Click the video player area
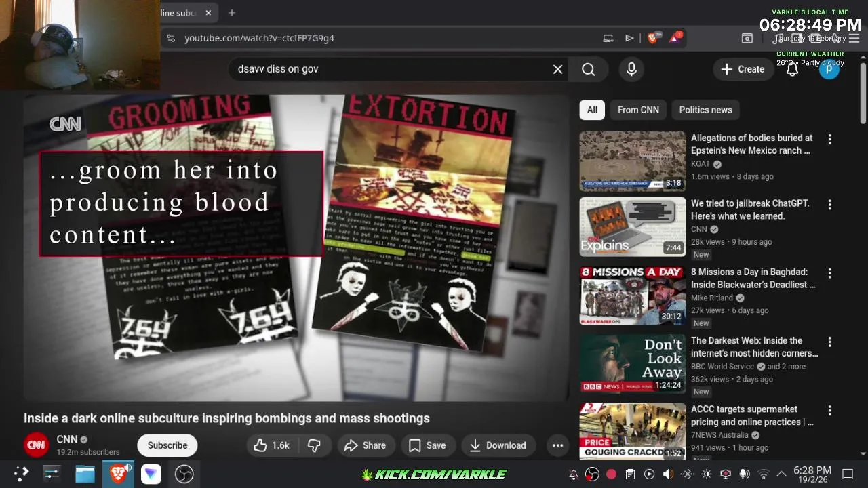The height and width of the screenshot is (488, 868). pos(296,247)
